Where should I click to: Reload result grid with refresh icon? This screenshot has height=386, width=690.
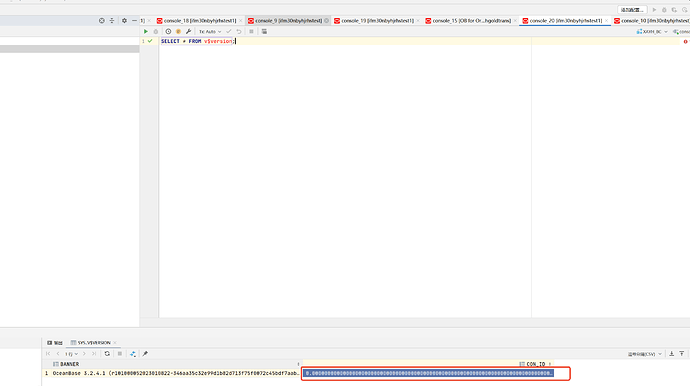tap(107, 354)
